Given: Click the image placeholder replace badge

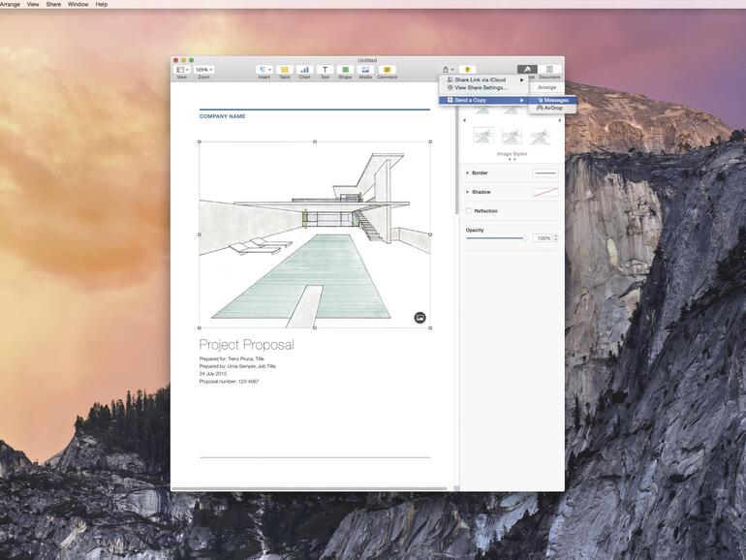Looking at the screenshot, I should coord(420,318).
